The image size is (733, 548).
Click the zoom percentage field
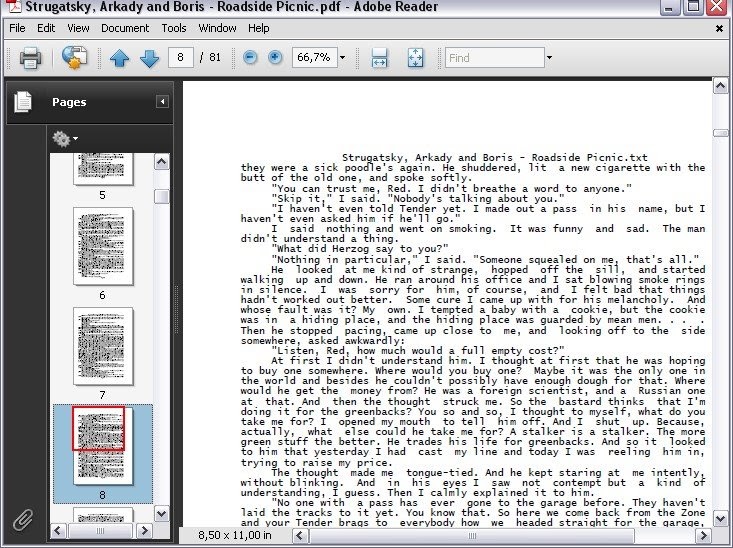click(x=314, y=58)
